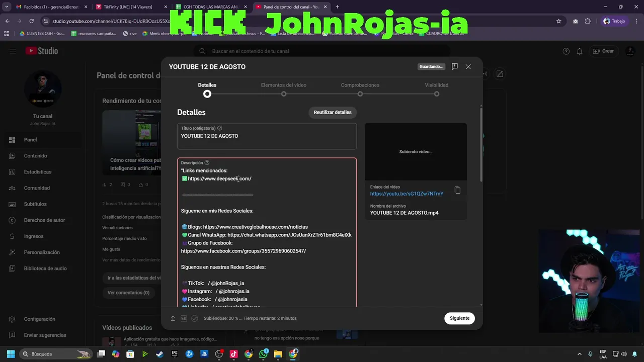Click the Subiéndose 20 % progress text
The width and height of the screenshot is (644, 362).
(250, 318)
